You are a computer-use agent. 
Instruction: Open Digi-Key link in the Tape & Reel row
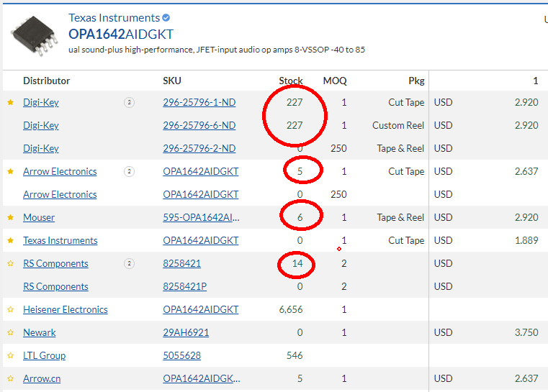tap(41, 148)
